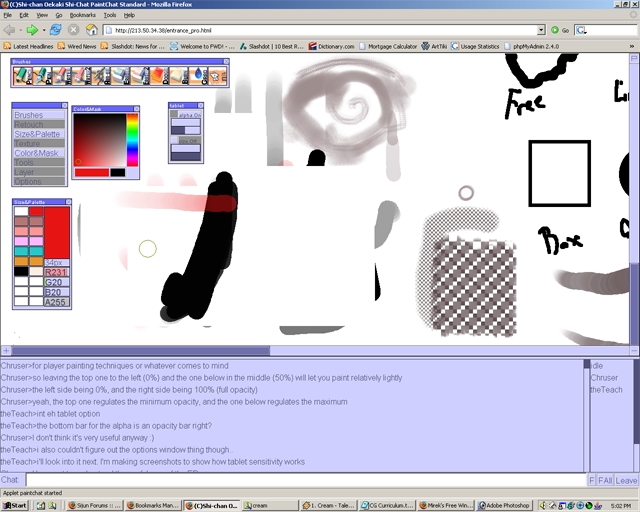Open the Dictionary.com bookmark
Viewport: 640px width, 512px height.
click(x=331, y=46)
